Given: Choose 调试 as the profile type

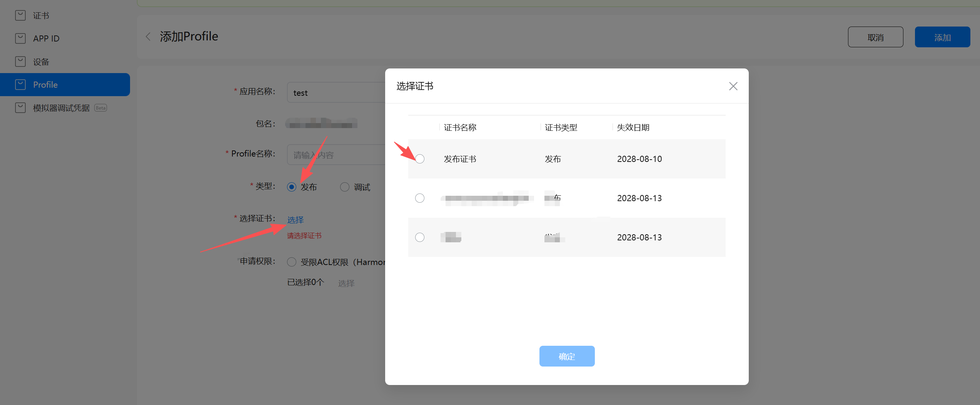Looking at the screenshot, I should [345, 187].
